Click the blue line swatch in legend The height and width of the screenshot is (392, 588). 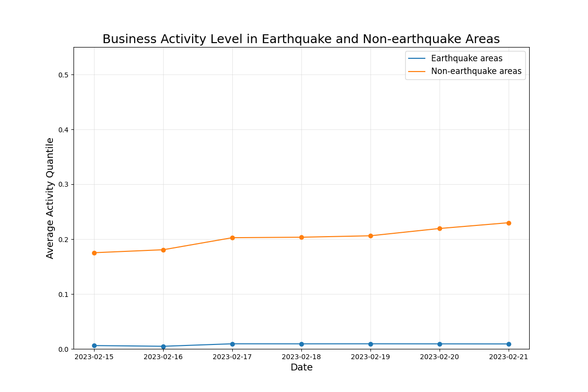(x=416, y=59)
